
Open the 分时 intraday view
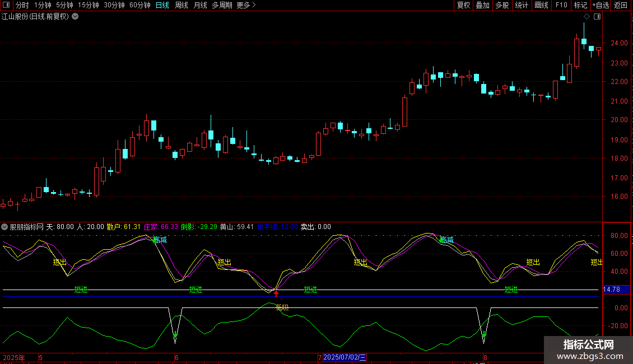[22, 6]
